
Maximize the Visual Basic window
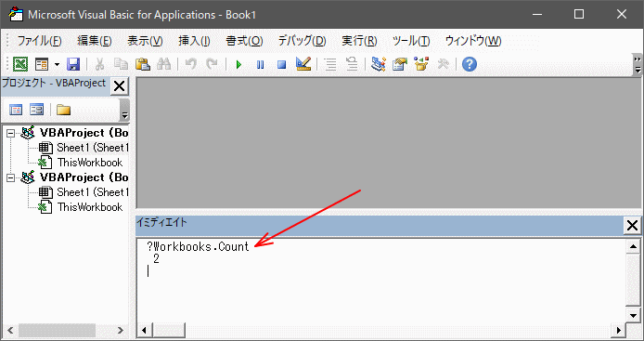coord(579,14)
